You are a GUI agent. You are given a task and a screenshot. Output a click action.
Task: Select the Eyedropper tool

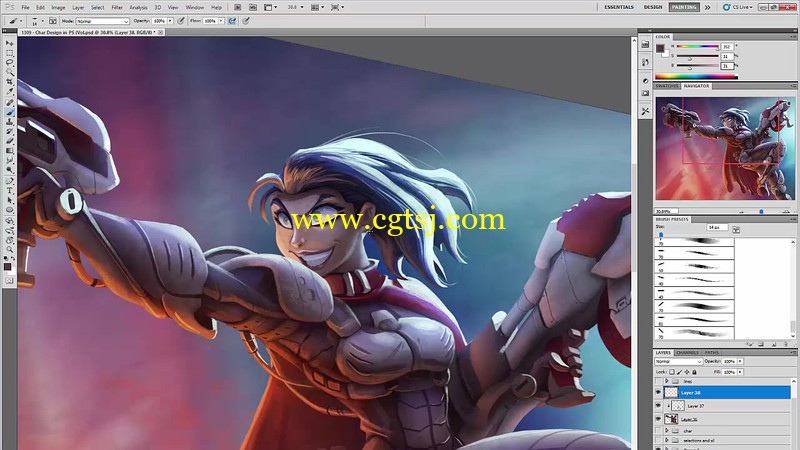pyautogui.click(x=9, y=92)
